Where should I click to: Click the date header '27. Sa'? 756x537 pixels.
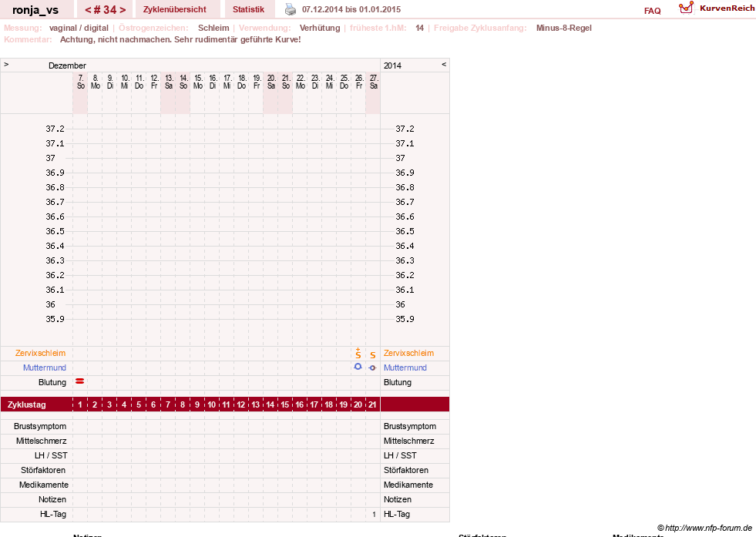373,82
